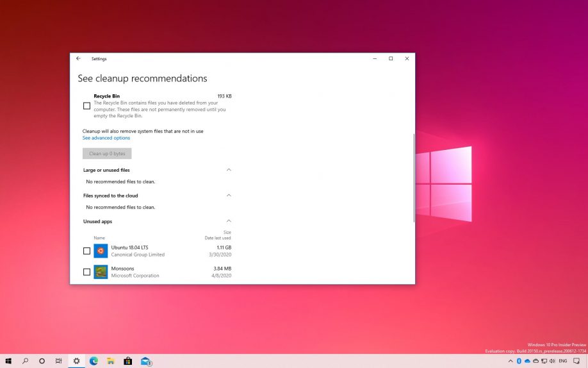Viewport: 588px width, 368px height.
Task: Open taskbar Search magnifier
Action: [25, 361]
